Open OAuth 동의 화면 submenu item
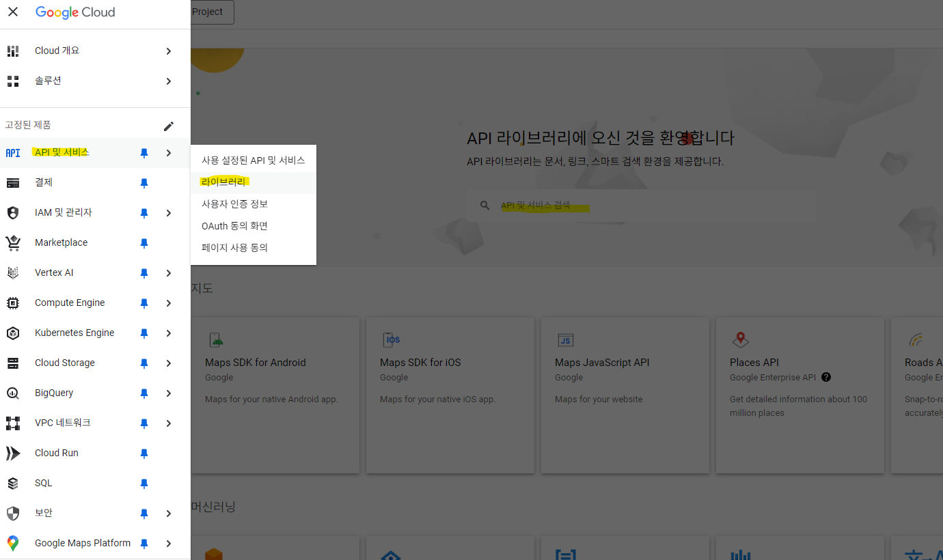 click(x=254, y=226)
